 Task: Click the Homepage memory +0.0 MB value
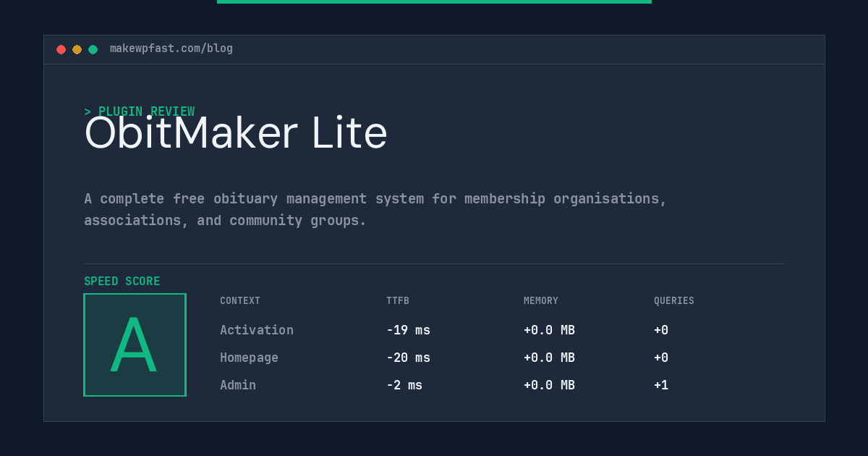tap(549, 358)
